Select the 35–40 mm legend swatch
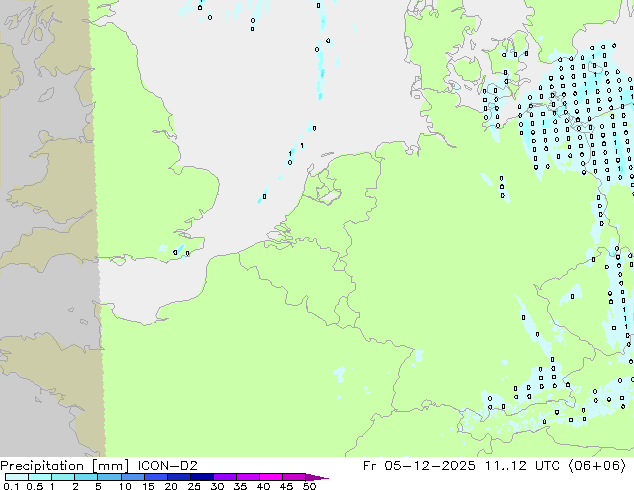The height and width of the screenshot is (490, 634). 247,477
